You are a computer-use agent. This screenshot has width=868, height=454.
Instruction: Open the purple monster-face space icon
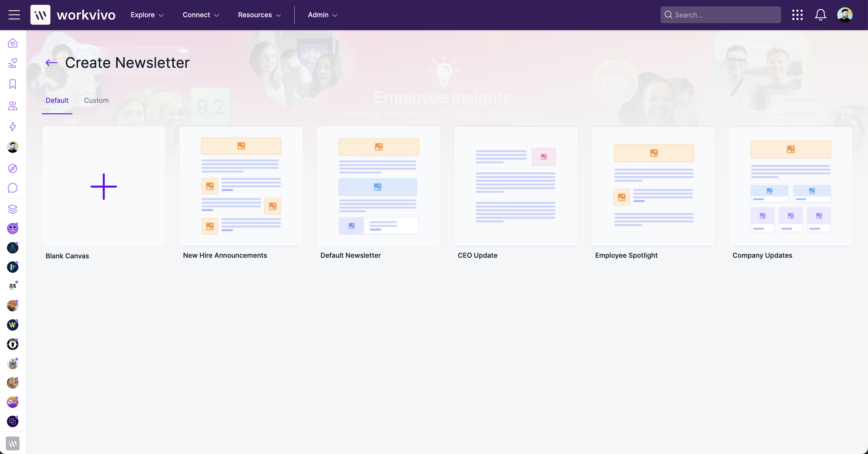12,229
